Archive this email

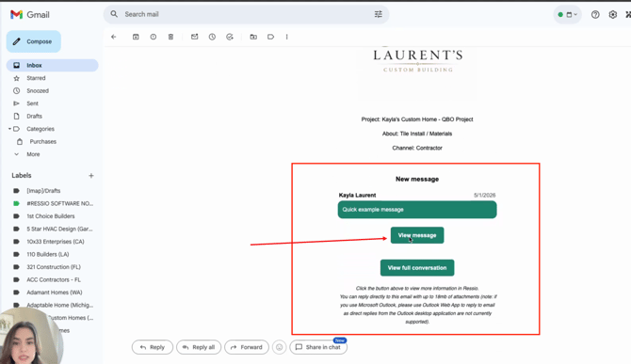[136, 37]
